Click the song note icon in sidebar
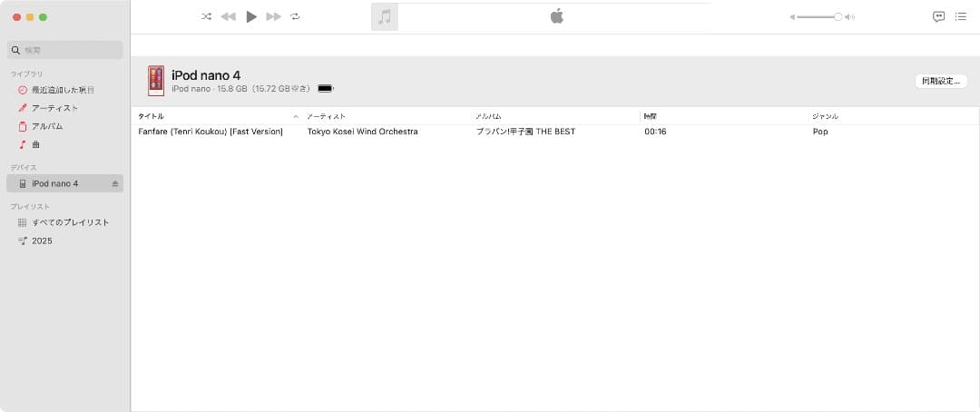 pos(23,144)
